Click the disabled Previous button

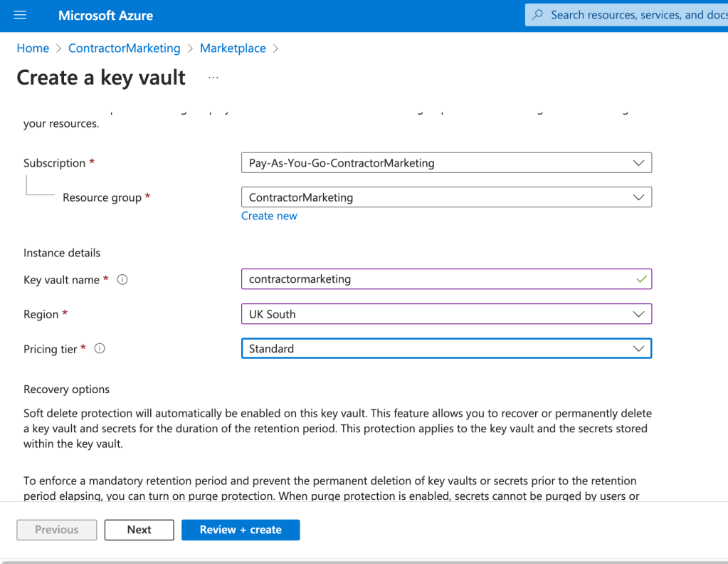click(x=57, y=530)
